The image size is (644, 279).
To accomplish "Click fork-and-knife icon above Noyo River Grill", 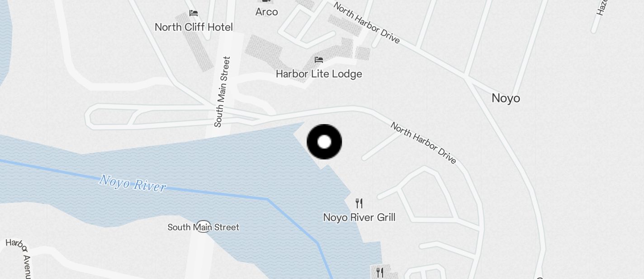I will point(359,203).
